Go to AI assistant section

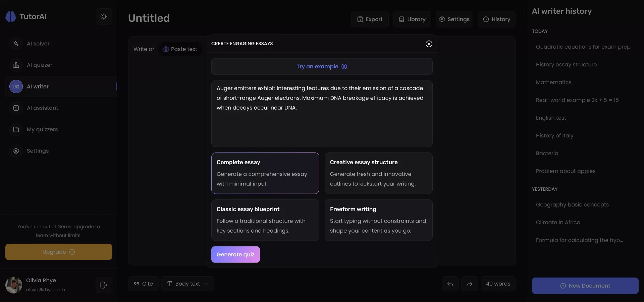42,108
